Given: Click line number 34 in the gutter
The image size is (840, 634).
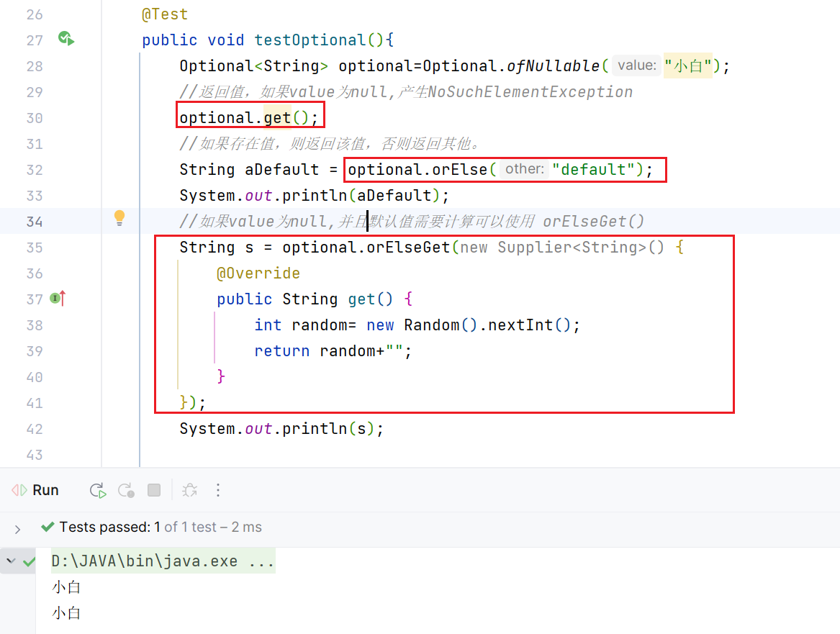Looking at the screenshot, I should (x=35, y=222).
